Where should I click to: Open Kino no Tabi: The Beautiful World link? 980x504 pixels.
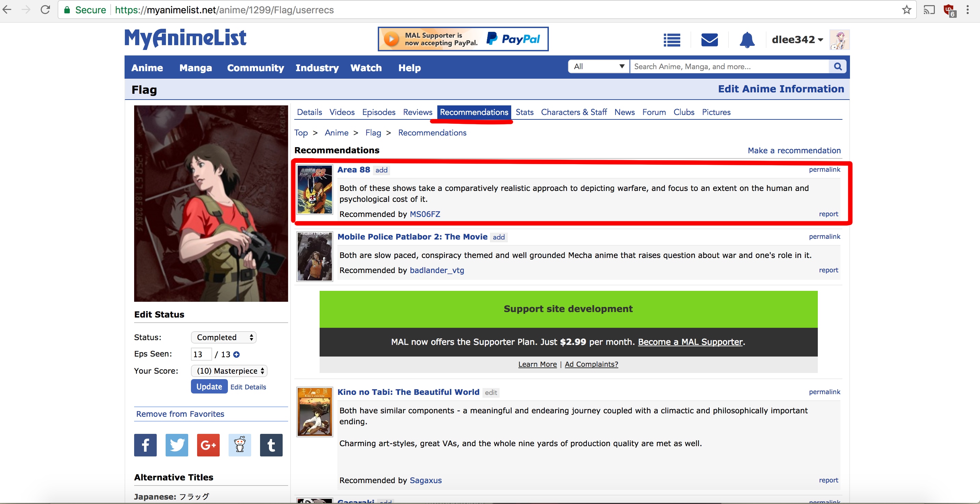pos(408,392)
